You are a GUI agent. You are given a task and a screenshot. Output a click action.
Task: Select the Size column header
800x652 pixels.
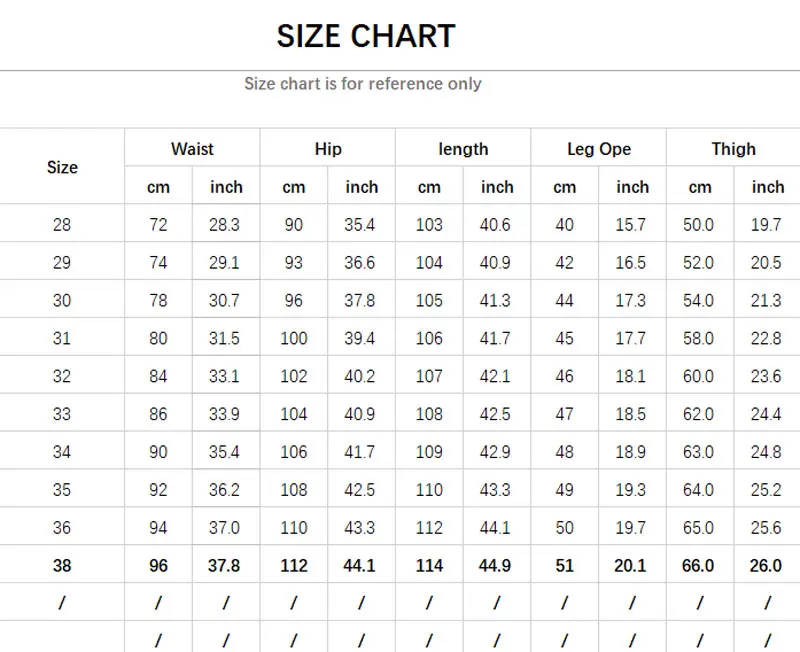point(62,167)
